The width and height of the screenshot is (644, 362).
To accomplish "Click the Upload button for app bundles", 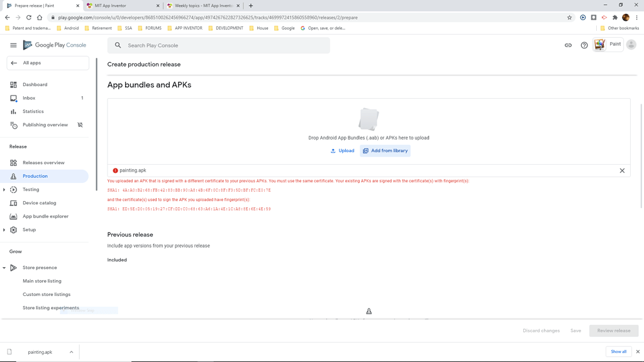I will coord(342,150).
